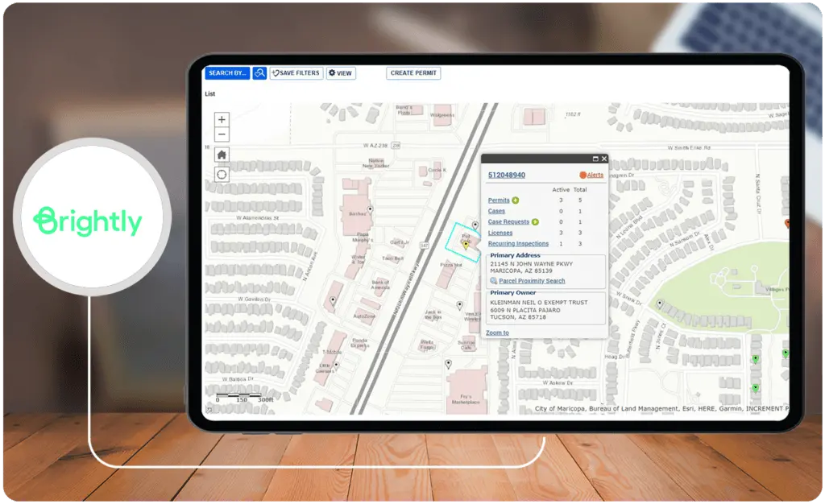Select the map pin near Little Caesars
The height and width of the screenshot is (504, 825).
click(x=336, y=365)
